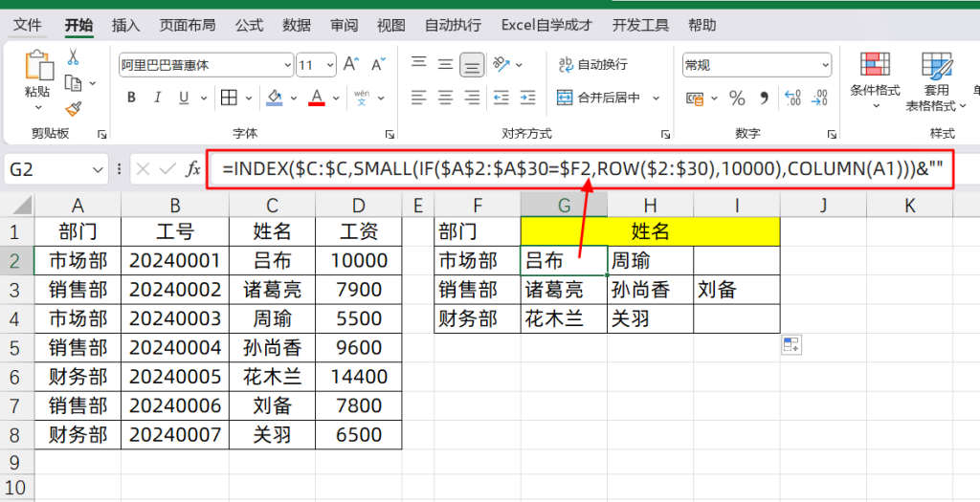The height and width of the screenshot is (502, 980).
Task: Click the Increase Font Size icon
Action: click(x=351, y=65)
